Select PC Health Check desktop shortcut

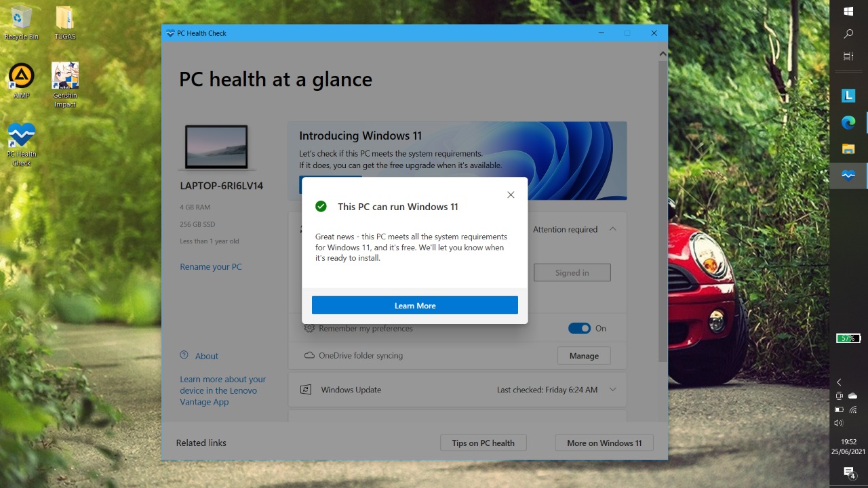point(22,144)
